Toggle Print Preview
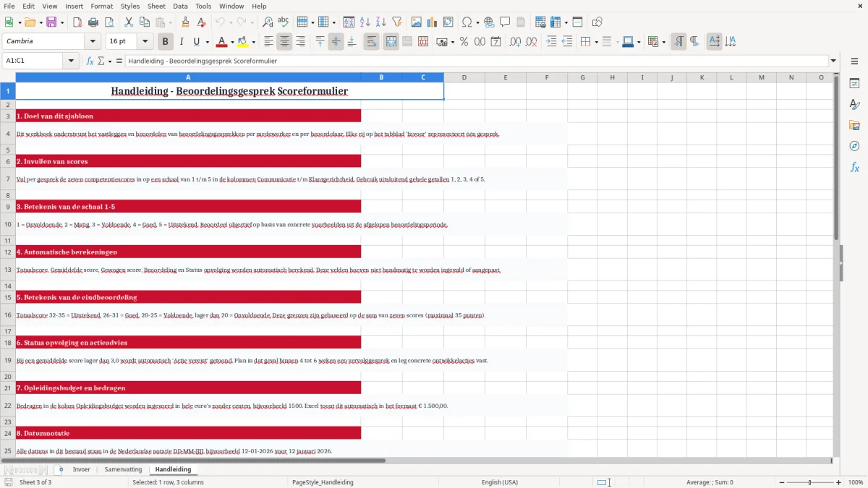The height and width of the screenshot is (488, 868). click(x=109, y=22)
